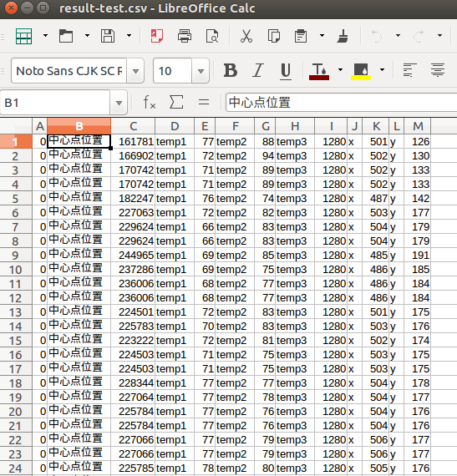Open the Function Wizard fx icon

pos(150,102)
